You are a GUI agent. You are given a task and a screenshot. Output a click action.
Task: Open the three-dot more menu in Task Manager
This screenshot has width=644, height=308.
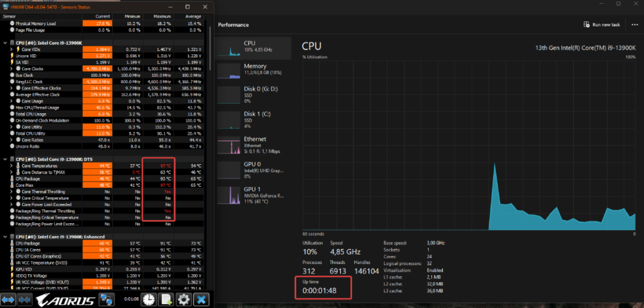(x=634, y=25)
